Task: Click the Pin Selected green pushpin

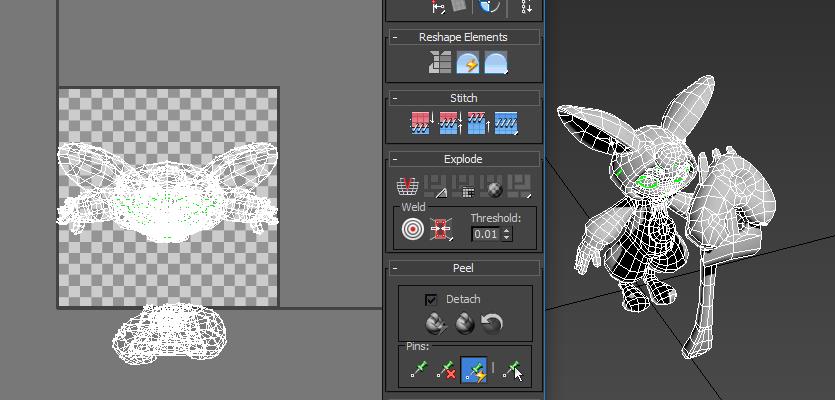Action: (419, 370)
